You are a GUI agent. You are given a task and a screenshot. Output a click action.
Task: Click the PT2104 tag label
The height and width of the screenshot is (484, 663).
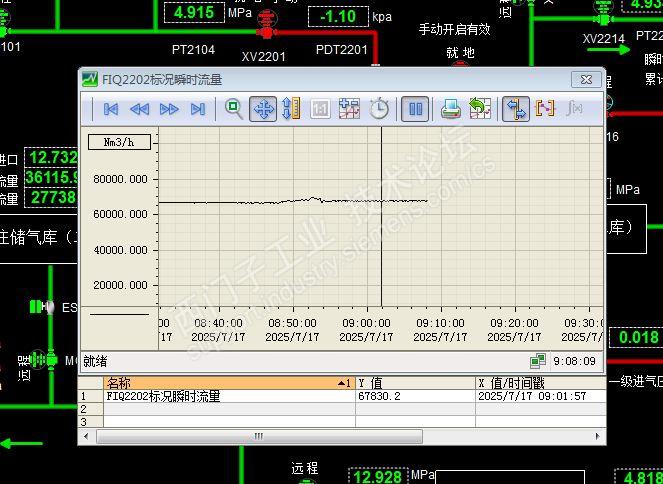(193, 50)
